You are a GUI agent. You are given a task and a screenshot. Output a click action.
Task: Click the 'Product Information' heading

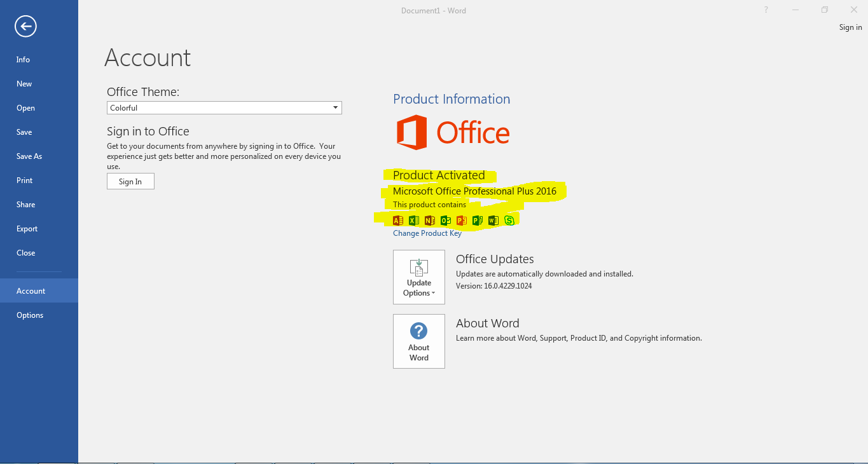click(x=451, y=99)
